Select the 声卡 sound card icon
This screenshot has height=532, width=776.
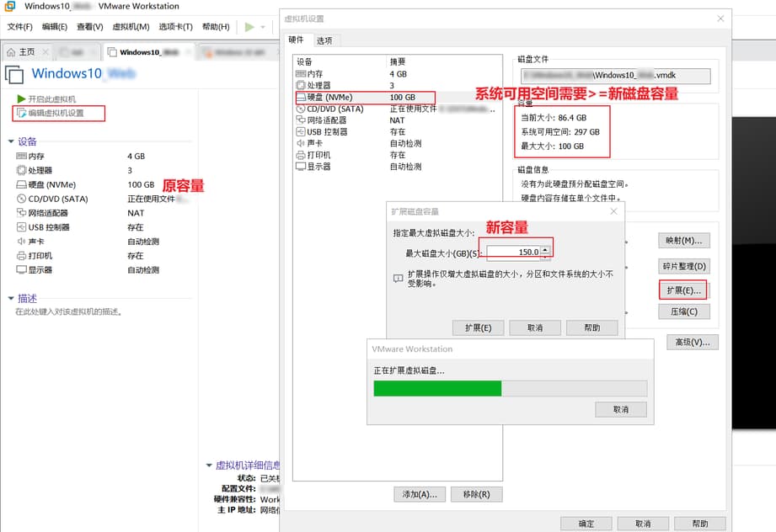coord(301,143)
